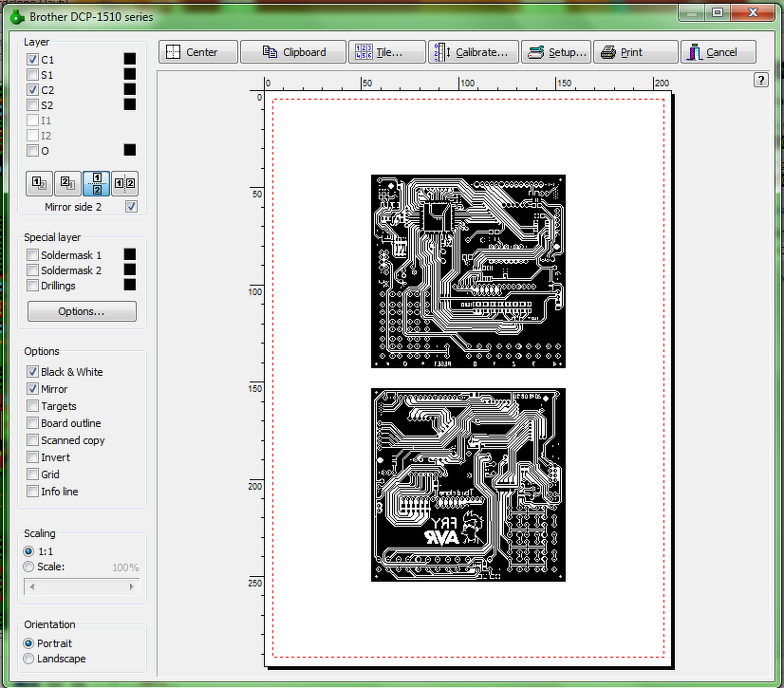Click the 100% scale value
This screenshot has height=688, width=784.
[x=125, y=567]
